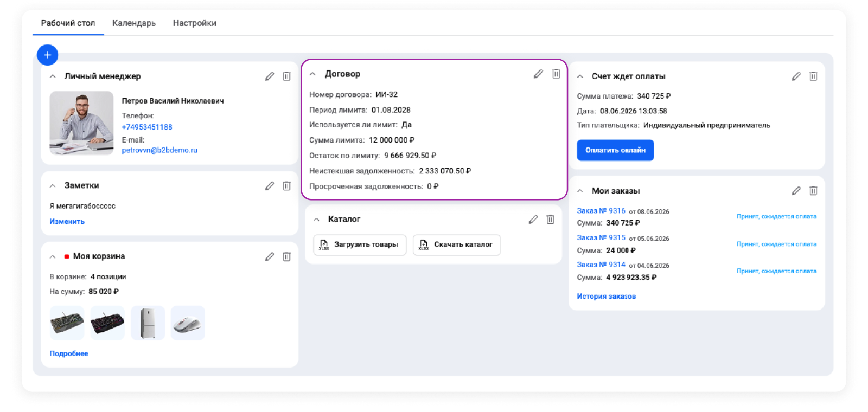Click the Загрузить товары button
Viewport: 868px width, 412px height.
click(x=360, y=245)
